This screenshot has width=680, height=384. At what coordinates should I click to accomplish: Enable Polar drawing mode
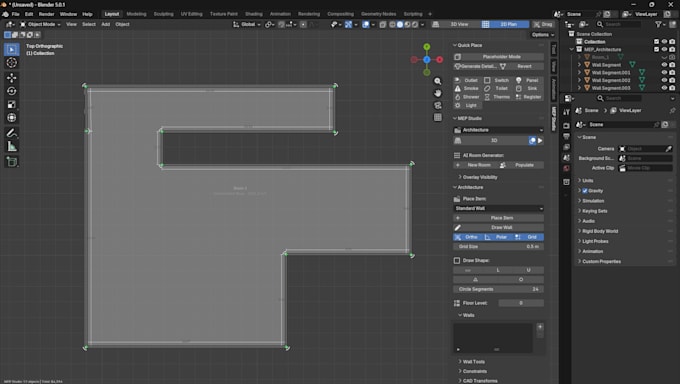click(497, 237)
